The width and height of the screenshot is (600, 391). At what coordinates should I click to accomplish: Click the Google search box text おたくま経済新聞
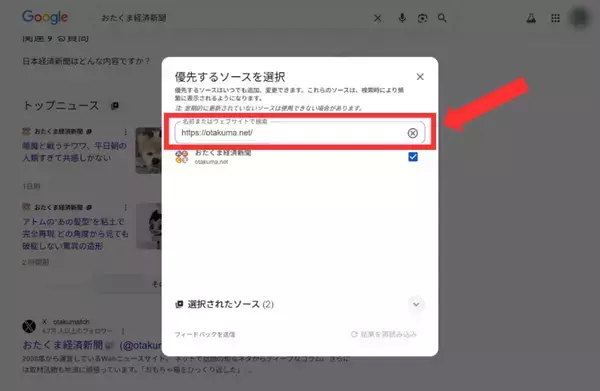point(134,18)
